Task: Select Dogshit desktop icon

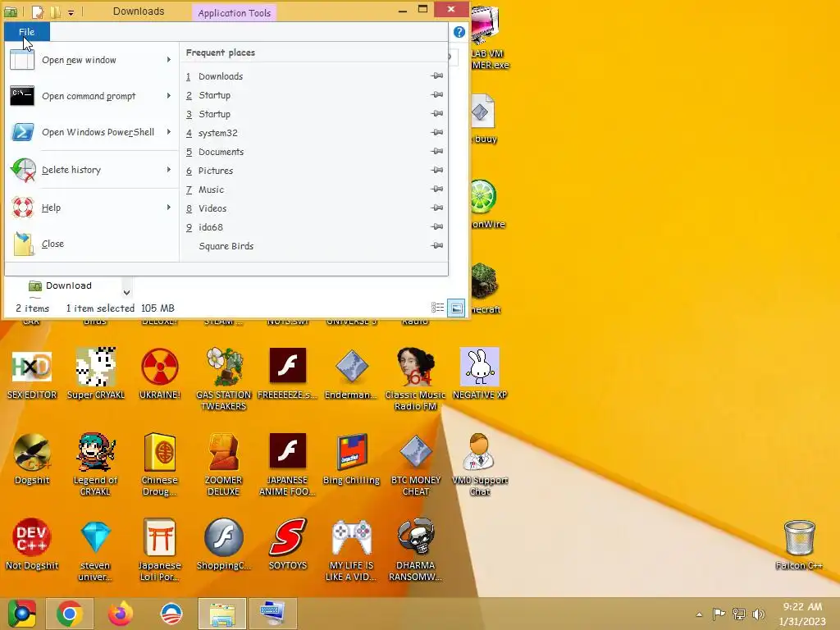Action: click(x=32, y=459)
